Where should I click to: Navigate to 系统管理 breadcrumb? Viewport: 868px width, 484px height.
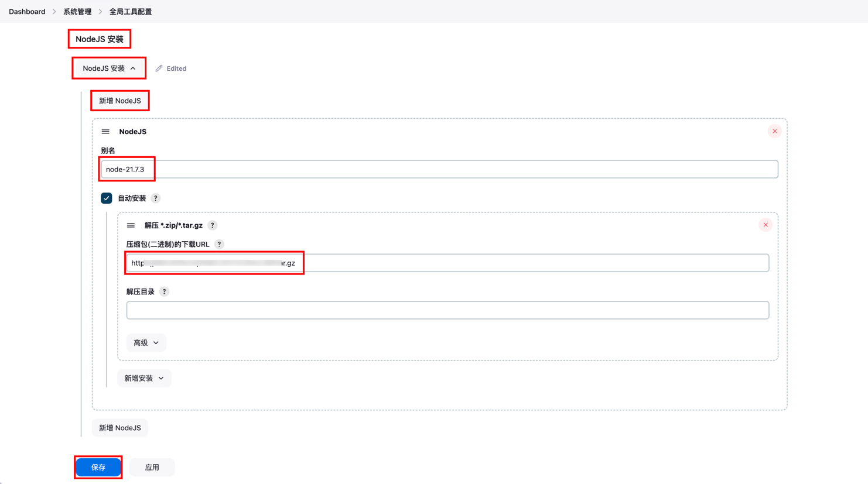pos(77,12)
